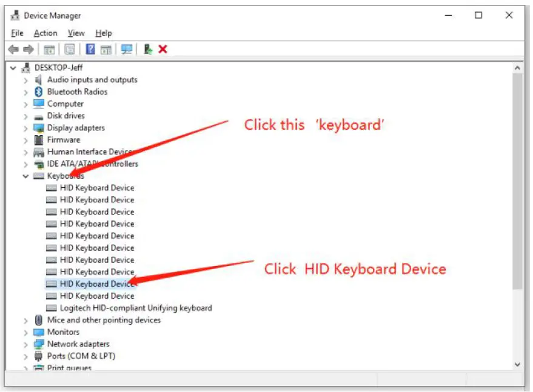Click the vertical scrollbar thumb
The image size is (533, 392).
pos(517,181)
